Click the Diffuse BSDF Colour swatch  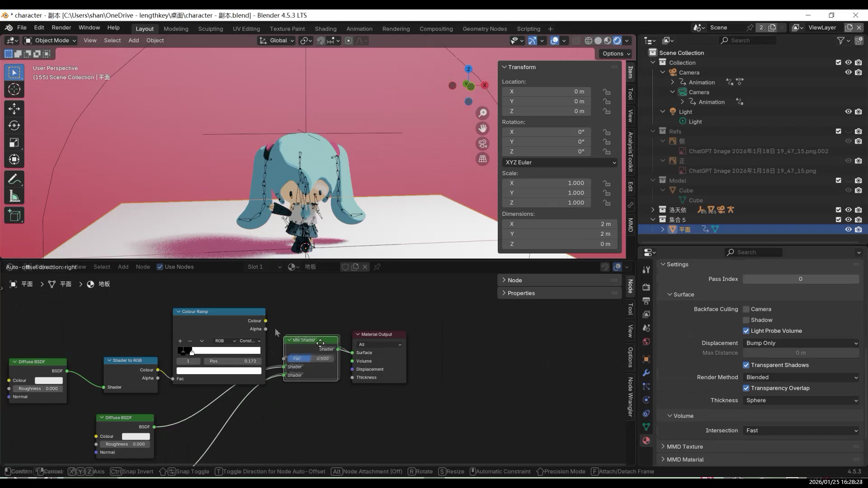tap(49, 380)
